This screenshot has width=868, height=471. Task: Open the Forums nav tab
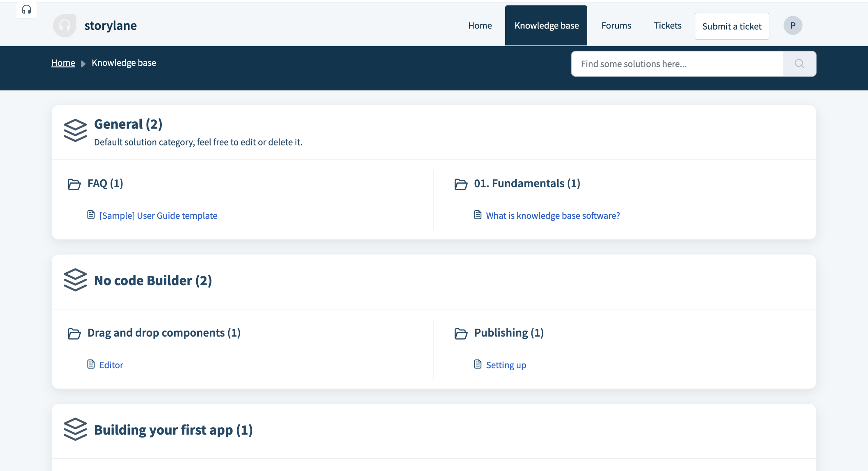(616, 25)
